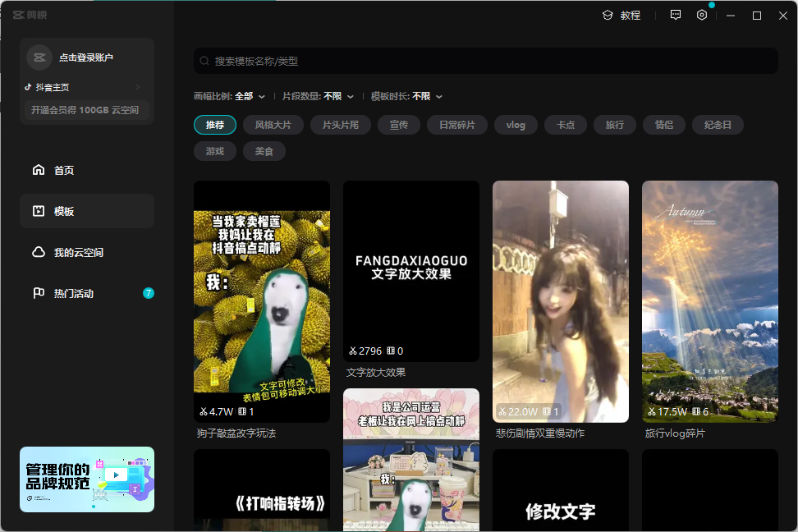Select the 宣传 category tab
Screen dimensions: 798x532
pos(399,125)
